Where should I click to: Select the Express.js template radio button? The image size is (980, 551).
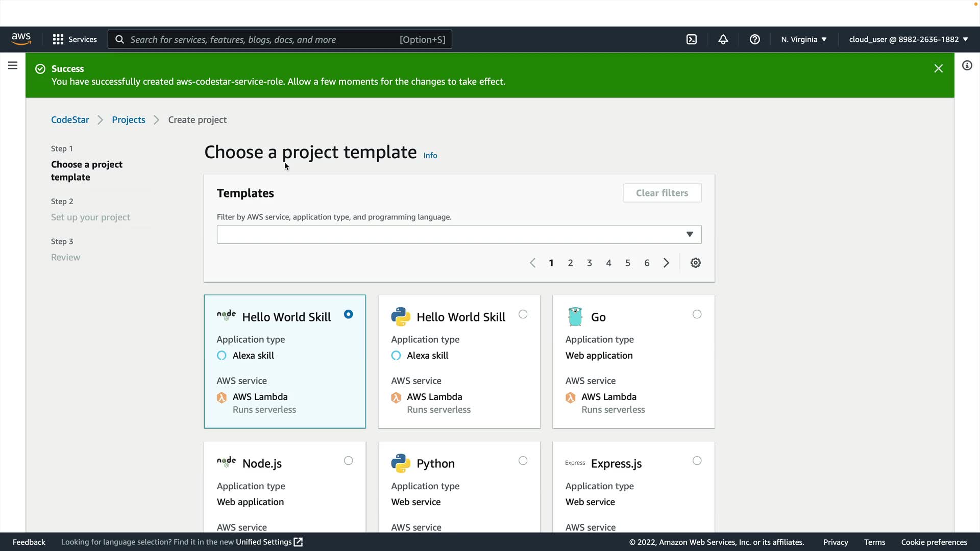[x=697, y=461]
